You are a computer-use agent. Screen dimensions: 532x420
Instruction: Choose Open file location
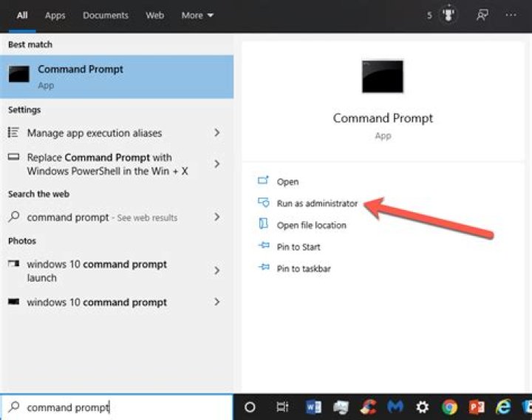tap(311, 225)
